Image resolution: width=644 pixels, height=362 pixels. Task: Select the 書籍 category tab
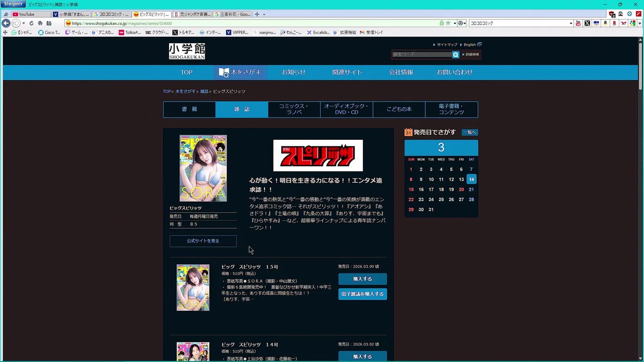pyautogui.click(x=189, y=109)
